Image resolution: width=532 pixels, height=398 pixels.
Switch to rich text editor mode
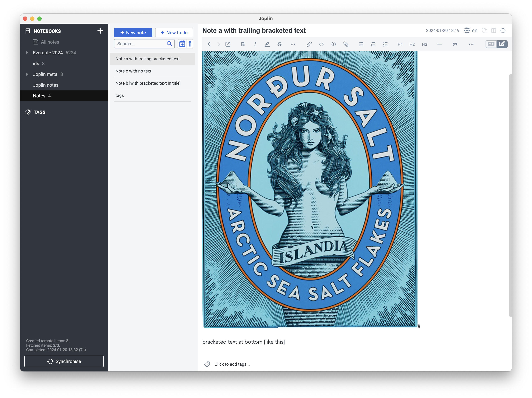(502, 44)
